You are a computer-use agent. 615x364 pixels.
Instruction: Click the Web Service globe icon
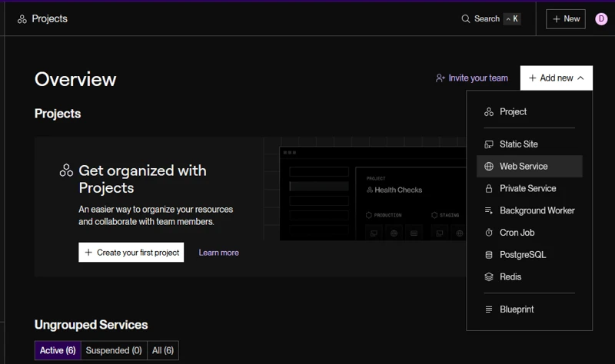(x=489, y=167)
